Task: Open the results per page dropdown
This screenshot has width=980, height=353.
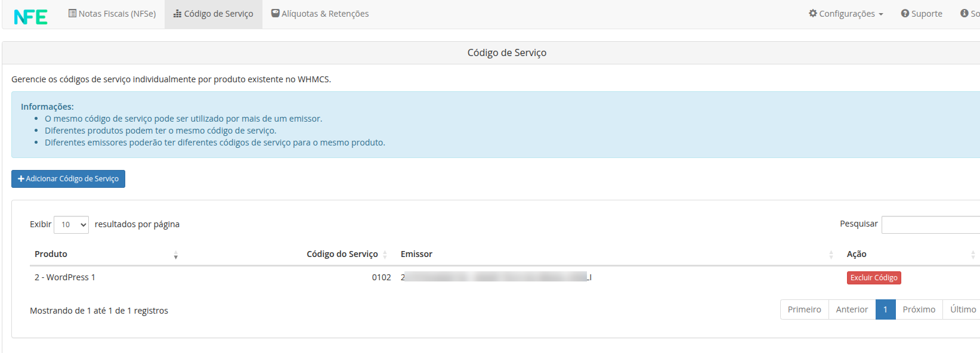Action: pyautogui.click(x=71, y=225)
